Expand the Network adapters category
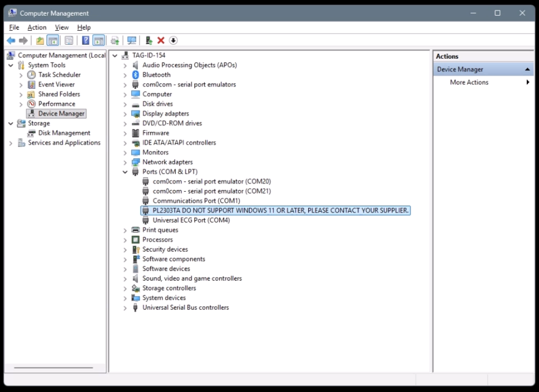The height and width of the screenshot is (392, 539). click(125, 163)
